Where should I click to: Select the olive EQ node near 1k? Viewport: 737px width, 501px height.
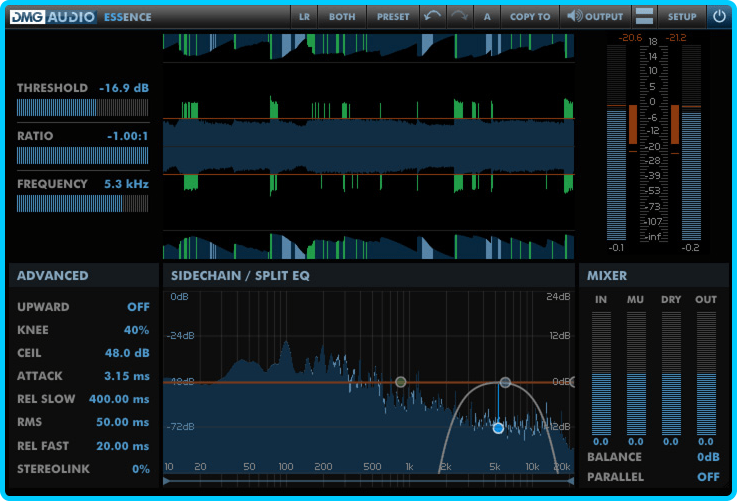point(400,382)
